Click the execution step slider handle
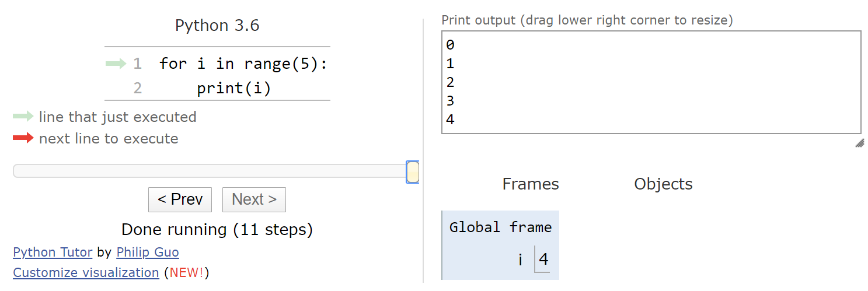 (413, 172)
